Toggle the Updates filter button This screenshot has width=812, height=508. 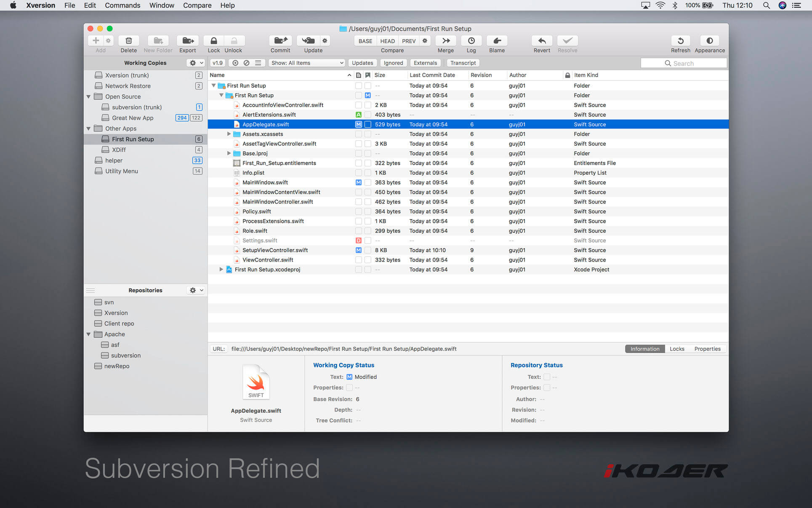(x=362, y=63)
